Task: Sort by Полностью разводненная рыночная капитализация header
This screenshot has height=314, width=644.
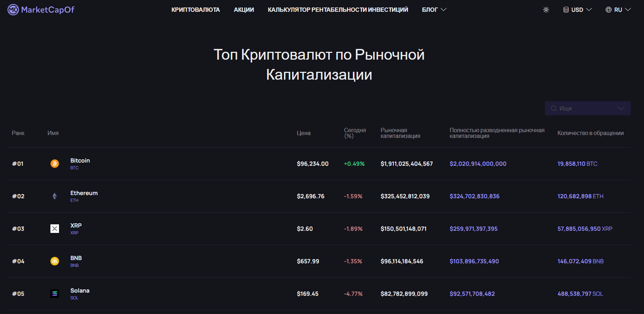Action: pyautogui.click(x=497, y=133)
